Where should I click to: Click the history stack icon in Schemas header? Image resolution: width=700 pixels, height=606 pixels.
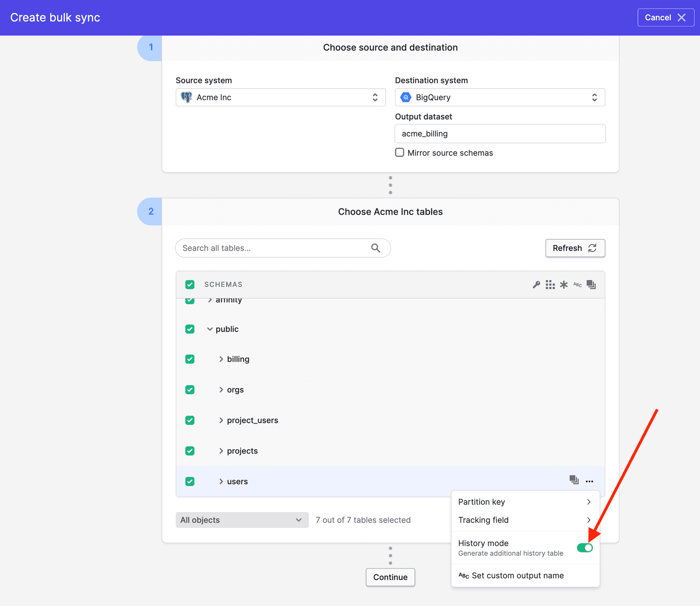tap(591, 285)
